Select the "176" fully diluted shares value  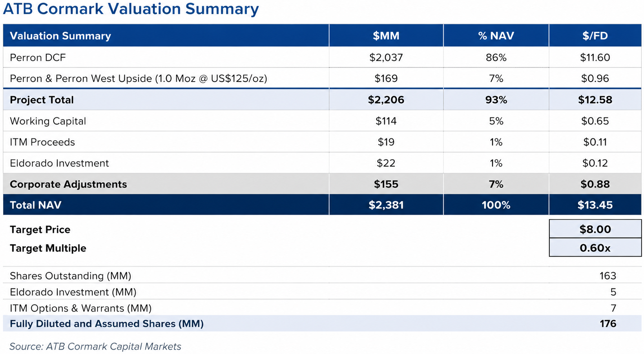point(608,324)
